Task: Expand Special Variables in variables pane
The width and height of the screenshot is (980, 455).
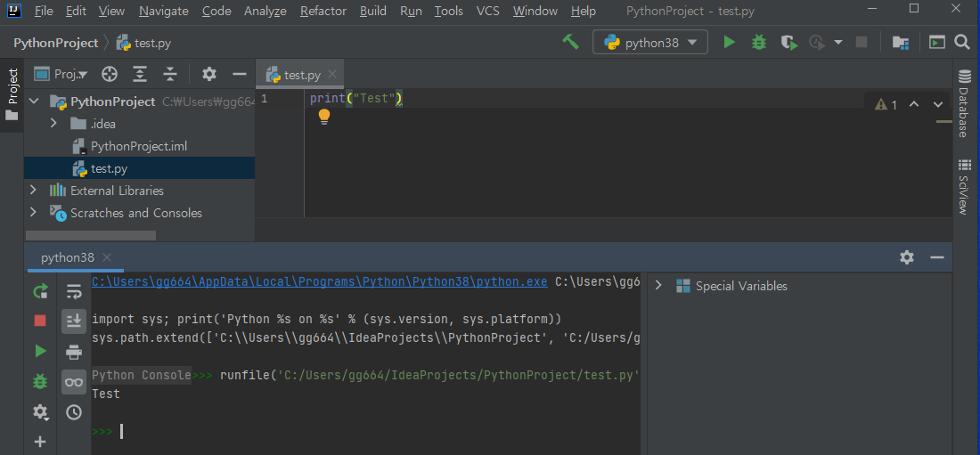Action: click(x=658, y=286)
